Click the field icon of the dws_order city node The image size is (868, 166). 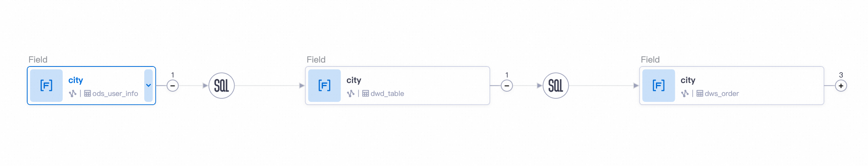click(x=658, y=85)
